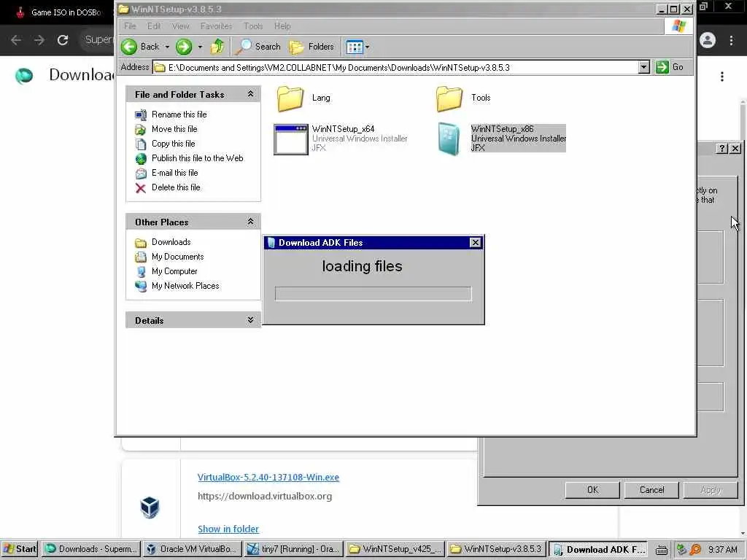The width and height of the screenshot is (747, 560).
Task: Open the Help menu
Action: tap(282, 26)
